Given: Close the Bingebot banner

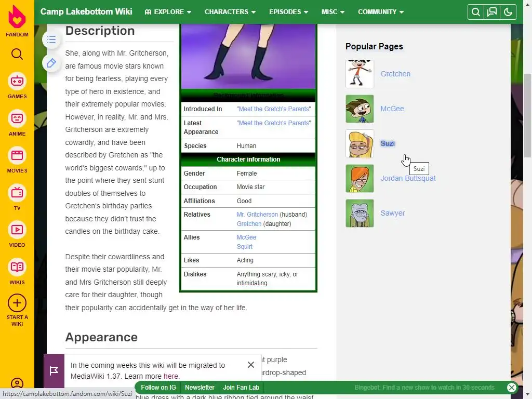Looking at the screenshot, I should [512, 388].
